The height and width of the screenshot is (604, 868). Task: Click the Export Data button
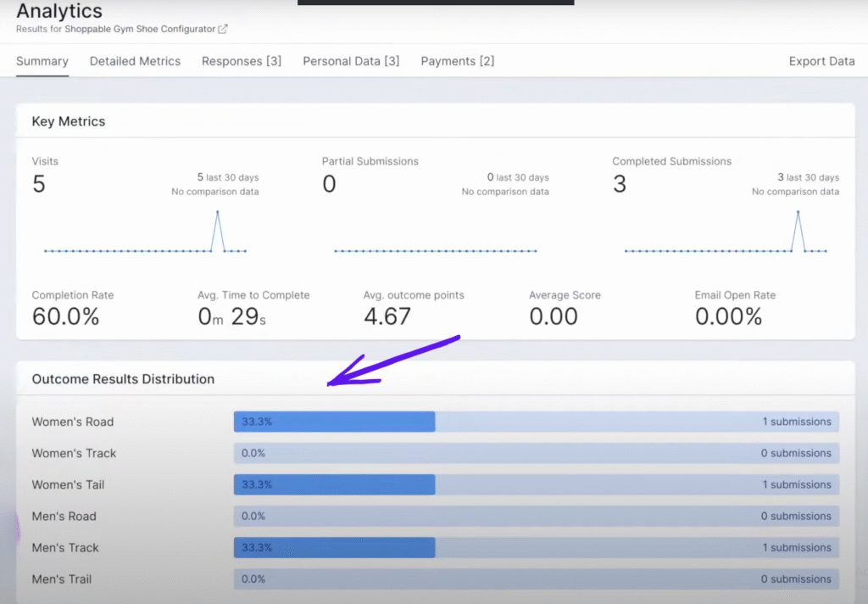[821, 61]
